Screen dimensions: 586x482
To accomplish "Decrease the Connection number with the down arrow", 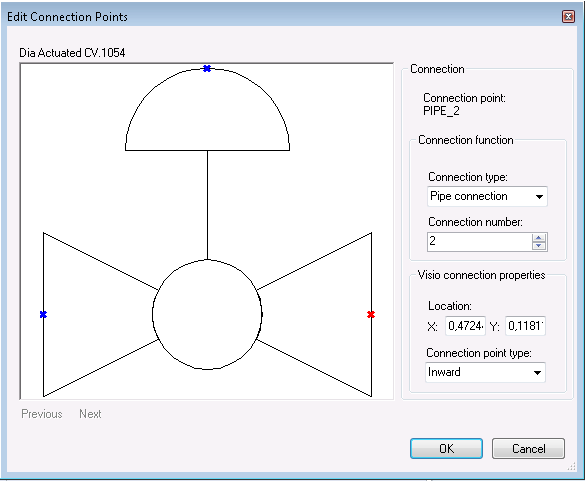I will 539,246.
